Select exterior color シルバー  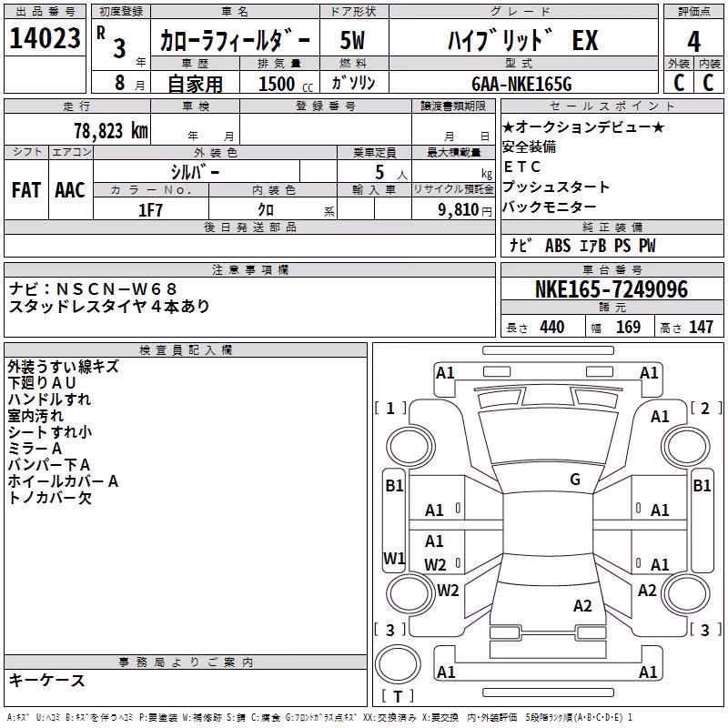(195, 172)
